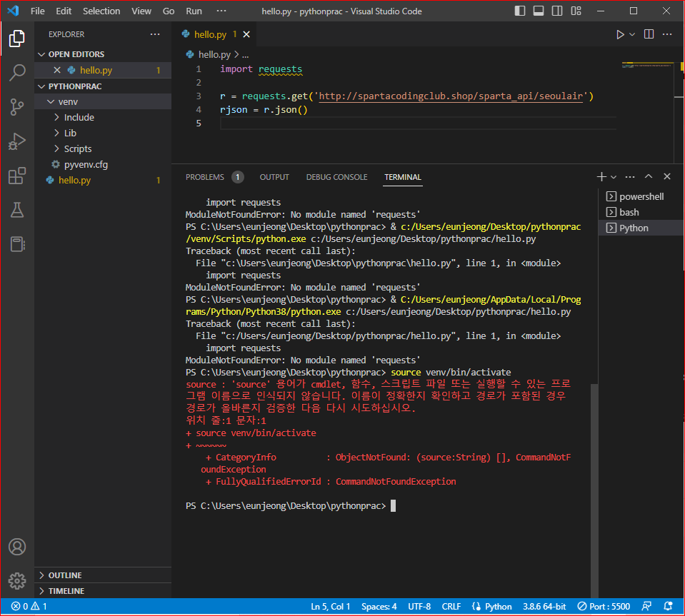This screenshot has width=685, height=616.
Task: Collapse the OPEN EDITORS section
Action: tap(103, 54)
